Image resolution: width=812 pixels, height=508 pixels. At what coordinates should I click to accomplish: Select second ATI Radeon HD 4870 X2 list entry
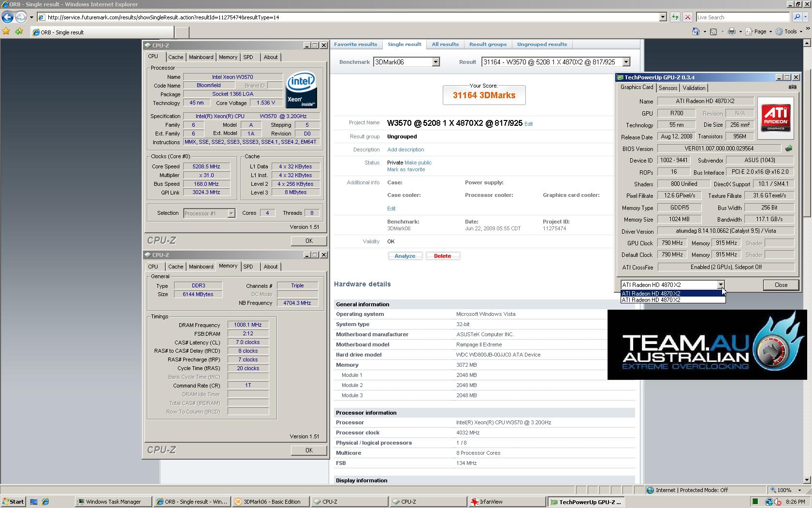673,300
